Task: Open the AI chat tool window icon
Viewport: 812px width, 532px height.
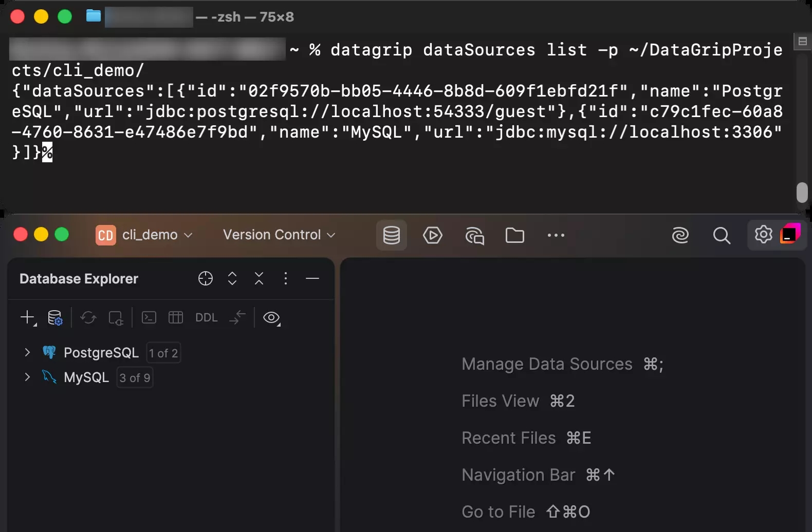Action: coord(474,236)
